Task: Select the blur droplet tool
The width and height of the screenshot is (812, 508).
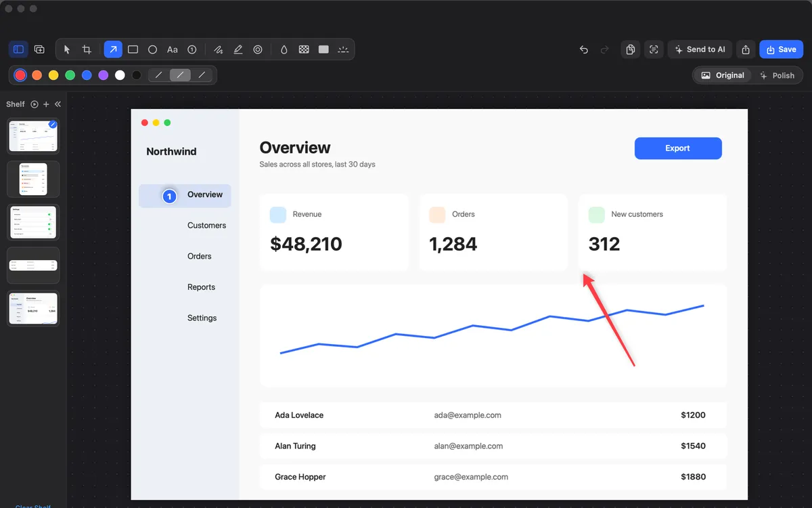Action: (284, 49)
